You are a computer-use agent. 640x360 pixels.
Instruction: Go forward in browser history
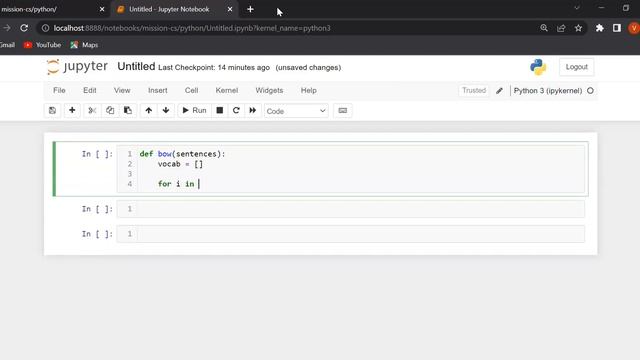(7, 28)
